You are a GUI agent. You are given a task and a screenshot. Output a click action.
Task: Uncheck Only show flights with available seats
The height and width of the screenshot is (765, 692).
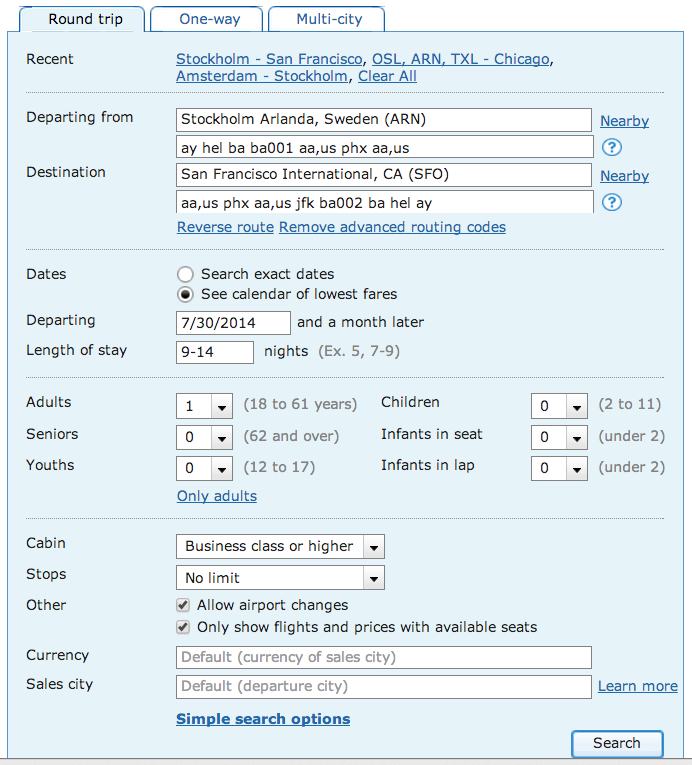183,627
